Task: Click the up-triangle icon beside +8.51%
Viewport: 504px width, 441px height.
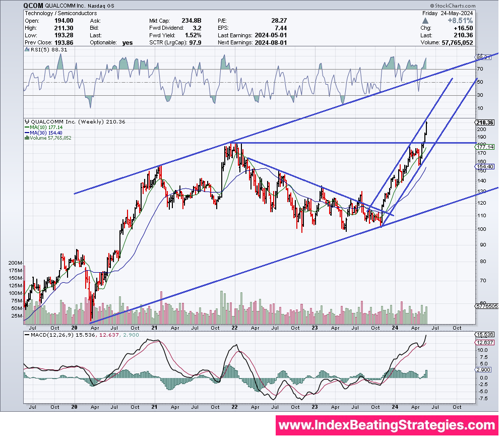Action: (x=425, y=21)
